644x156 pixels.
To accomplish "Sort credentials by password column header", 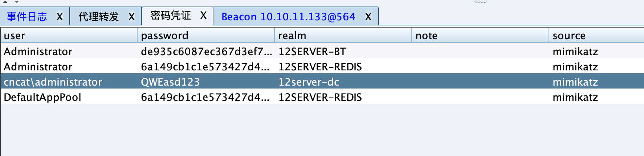I will click(x=205, y=36).
